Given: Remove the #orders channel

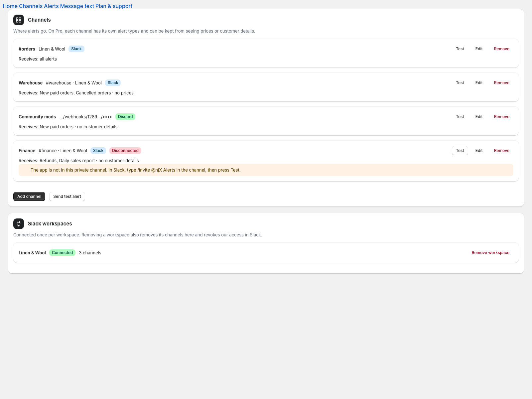Looking at the screenshot, I should click(x=501, y=49).
